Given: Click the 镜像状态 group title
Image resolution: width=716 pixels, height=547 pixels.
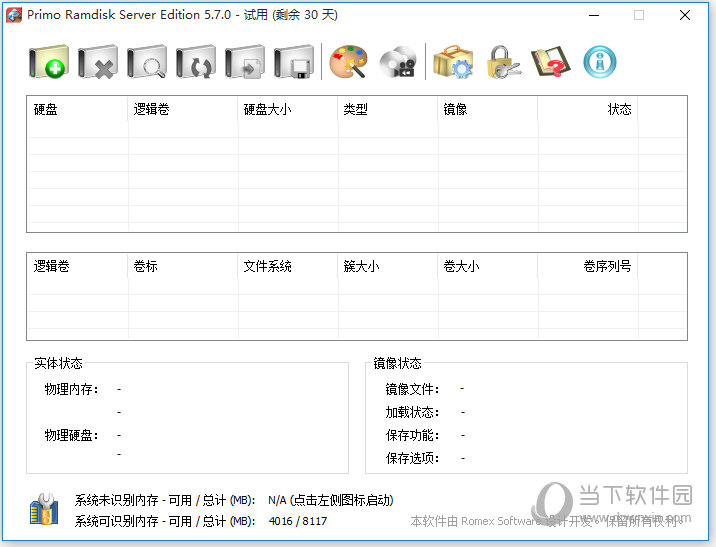Looking at the screenshot, I should click(x=397, y=363).
